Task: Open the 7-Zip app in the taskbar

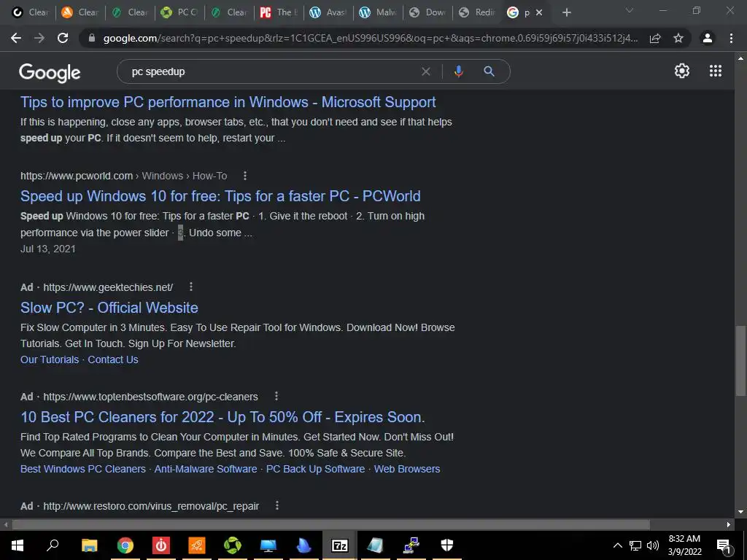Action: click(340, 545)
